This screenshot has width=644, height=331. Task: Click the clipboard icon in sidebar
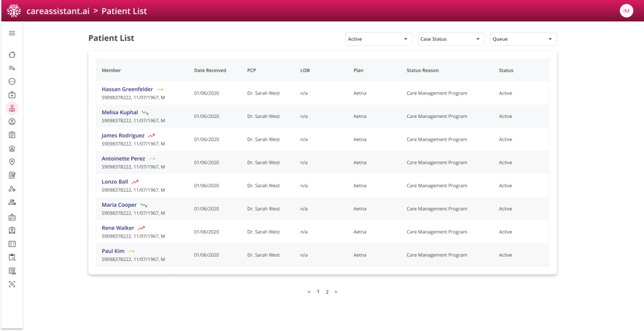(12, 135)
